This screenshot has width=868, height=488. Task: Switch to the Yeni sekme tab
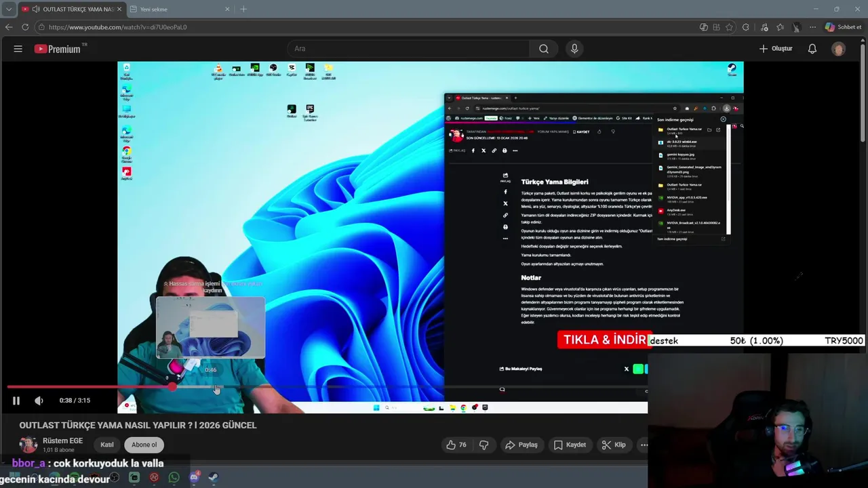coord(180,9)
